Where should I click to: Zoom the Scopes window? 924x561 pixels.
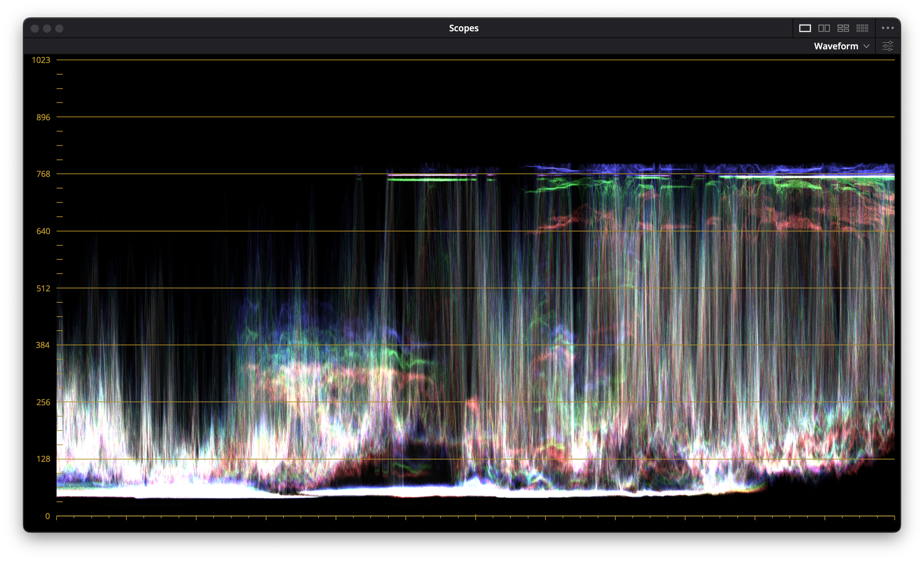(59, 28)
